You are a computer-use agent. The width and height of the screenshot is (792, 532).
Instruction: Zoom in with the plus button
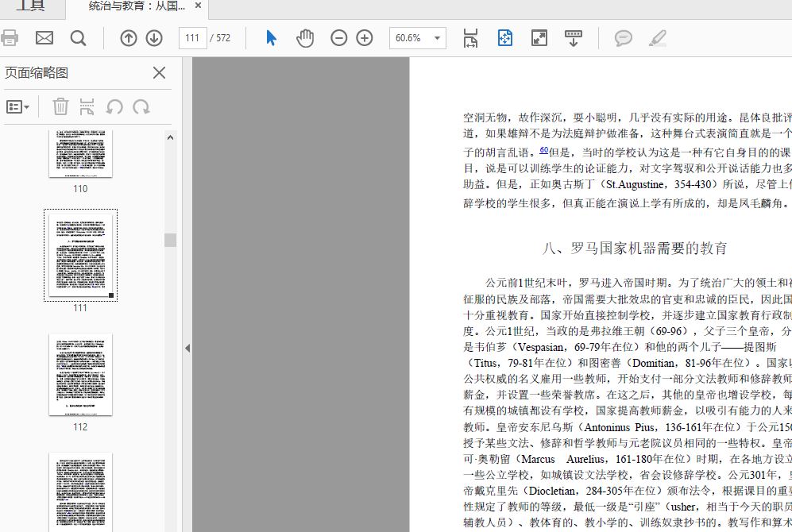(365, 38)
